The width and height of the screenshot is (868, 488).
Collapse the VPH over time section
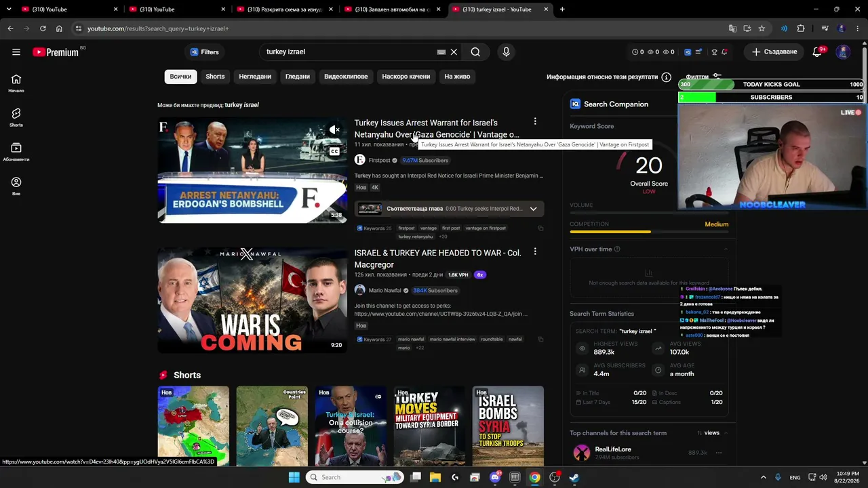pyautogui.click(x=726, y=249)
